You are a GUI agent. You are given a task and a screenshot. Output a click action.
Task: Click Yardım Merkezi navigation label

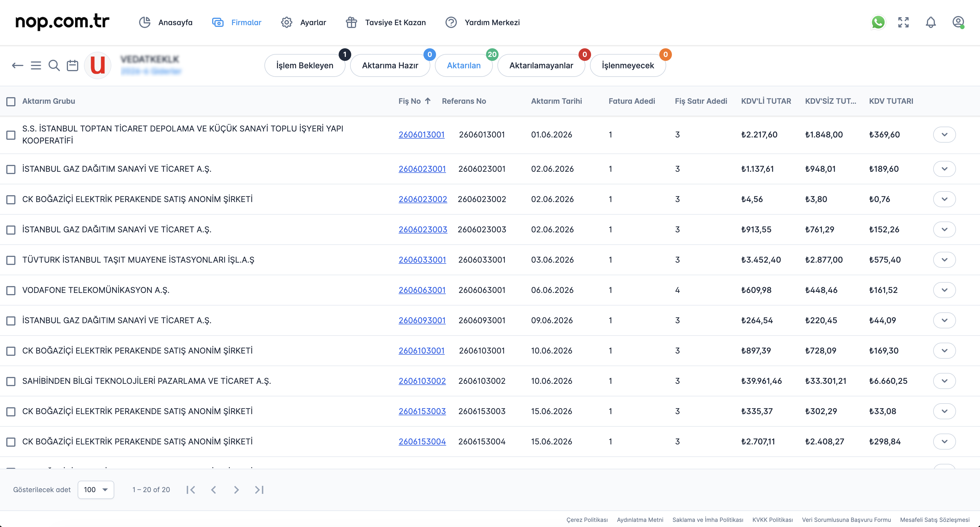[492, 23]
